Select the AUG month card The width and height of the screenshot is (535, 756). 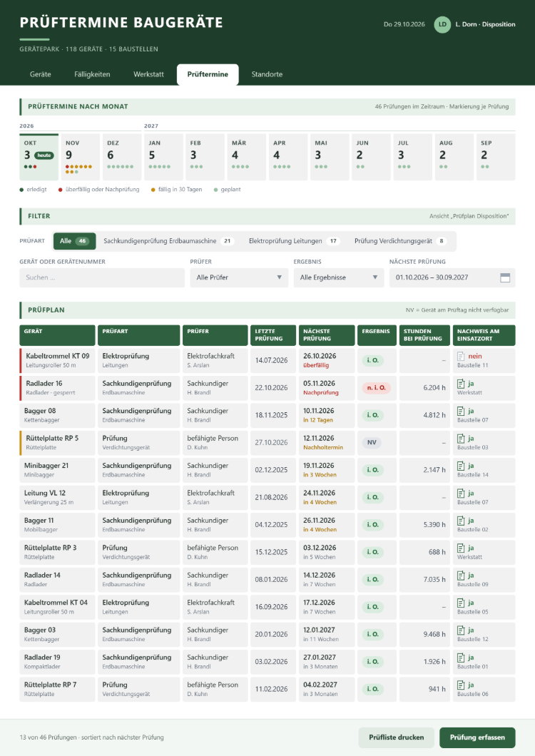(x=454, y=157)
